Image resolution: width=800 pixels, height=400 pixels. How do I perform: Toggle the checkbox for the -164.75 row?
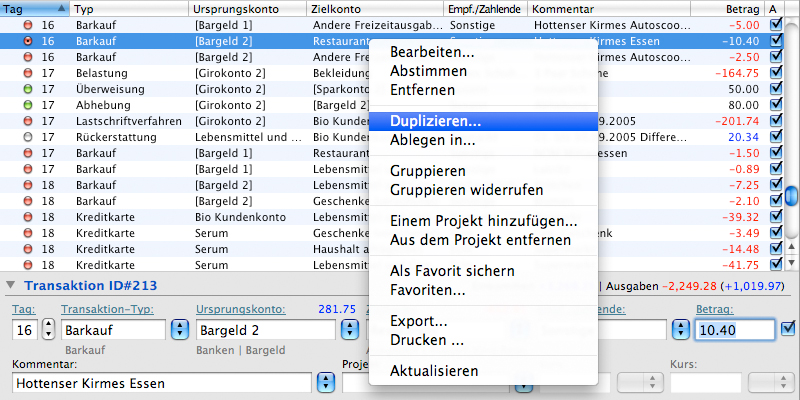pyautogui.click(x=776, y=72)
